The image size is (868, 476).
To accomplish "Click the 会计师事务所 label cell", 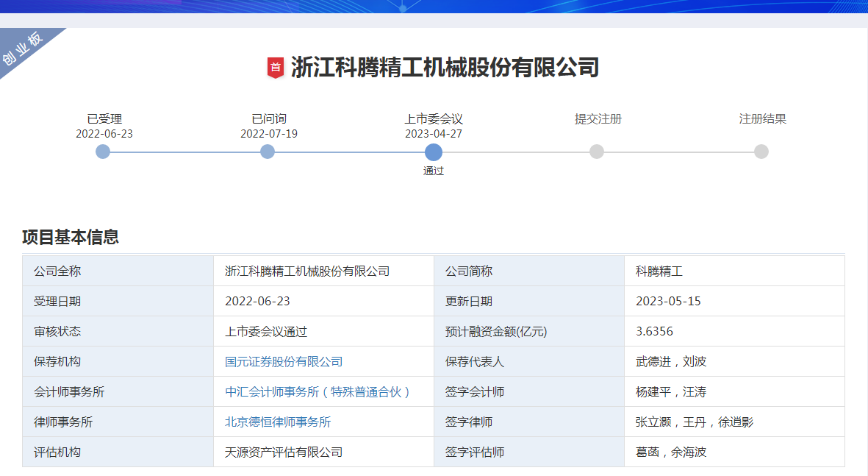I will (118, 392).
